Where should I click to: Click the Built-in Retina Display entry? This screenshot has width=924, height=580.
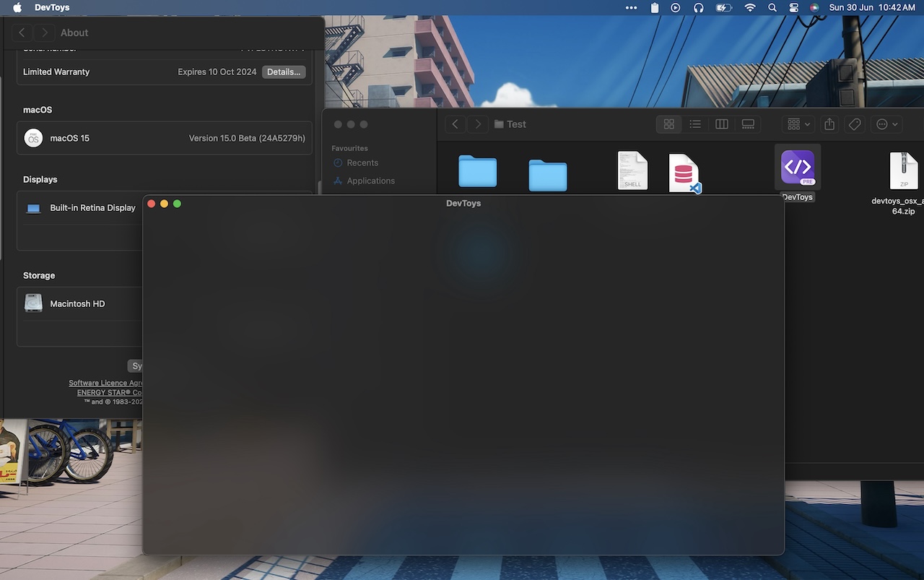click(x=92, y=208)
